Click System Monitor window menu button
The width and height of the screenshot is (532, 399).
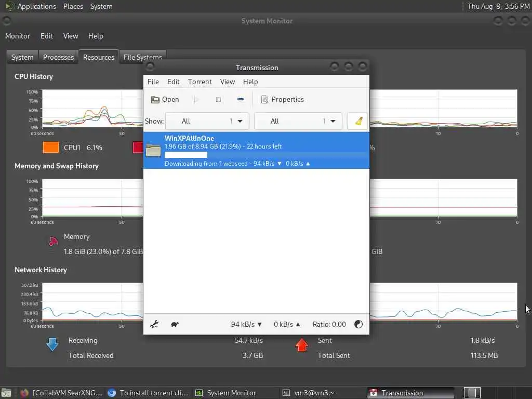(6, 21)
